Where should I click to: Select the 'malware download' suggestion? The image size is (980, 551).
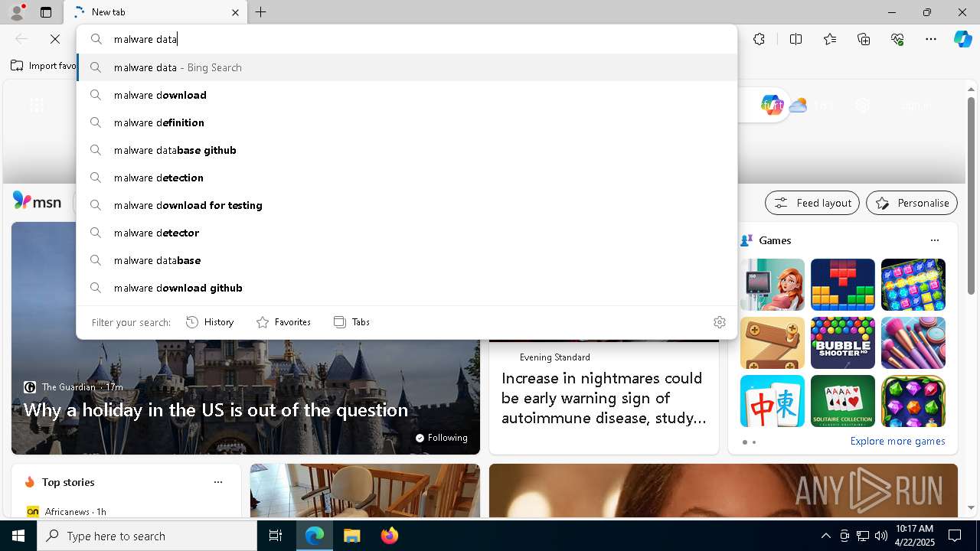coord(407,95)
